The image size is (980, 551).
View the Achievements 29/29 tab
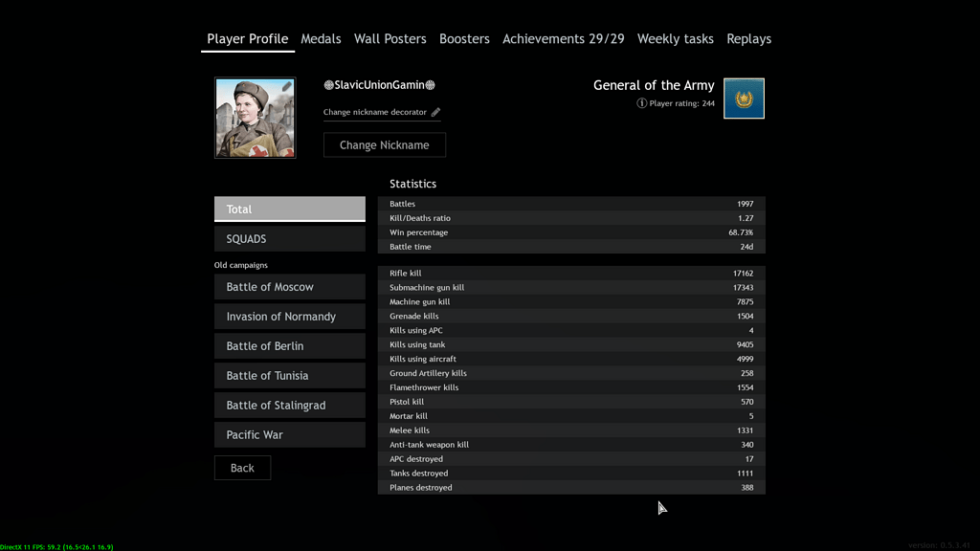[x=563, y=39]
